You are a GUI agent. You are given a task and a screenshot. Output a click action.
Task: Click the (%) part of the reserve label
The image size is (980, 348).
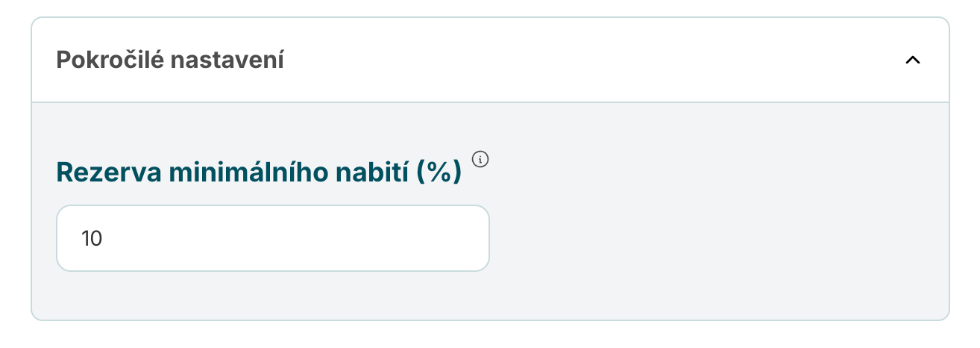tap(439, 173)
